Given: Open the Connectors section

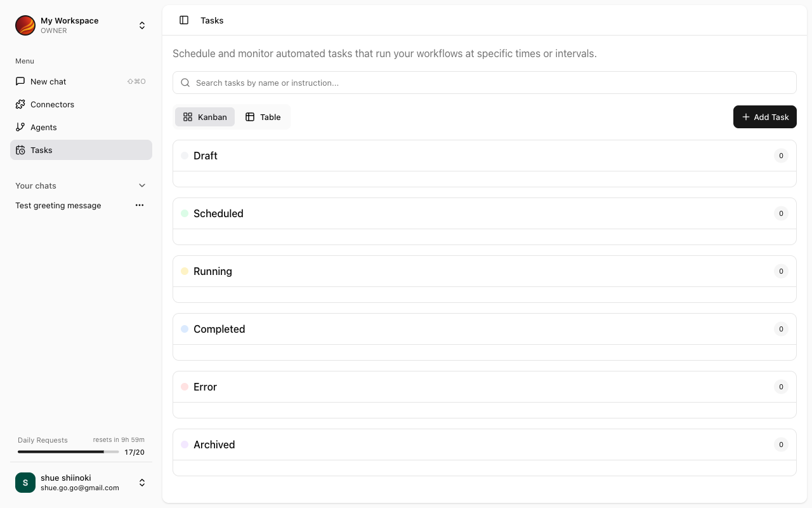Looking at the screenshot, I should (52, 104).
